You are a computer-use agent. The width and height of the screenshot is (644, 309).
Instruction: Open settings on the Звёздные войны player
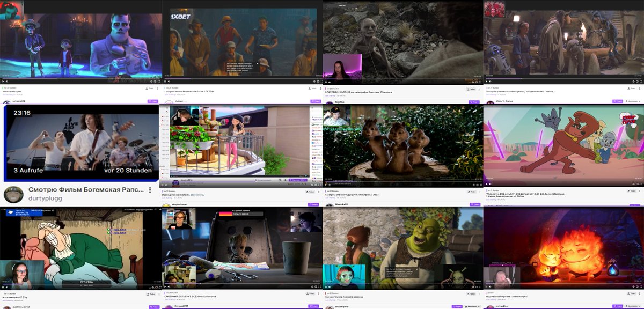633,81
